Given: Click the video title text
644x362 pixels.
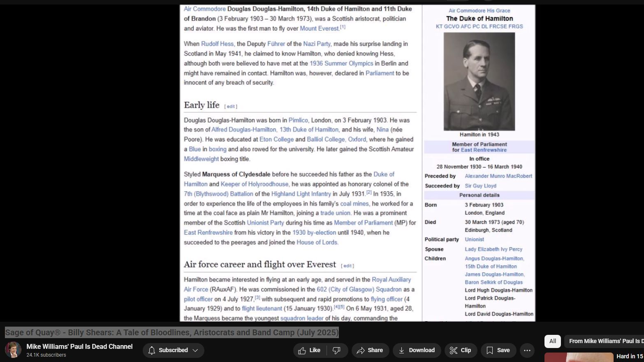Looking at the screenshot, I should click(171, 332).
